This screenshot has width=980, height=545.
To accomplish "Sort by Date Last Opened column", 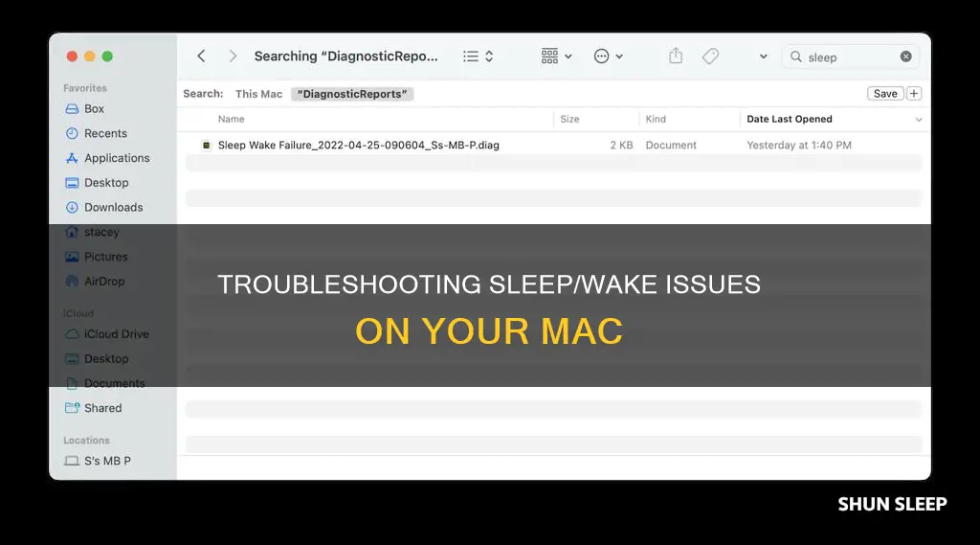I will click(x=790, y=119).
